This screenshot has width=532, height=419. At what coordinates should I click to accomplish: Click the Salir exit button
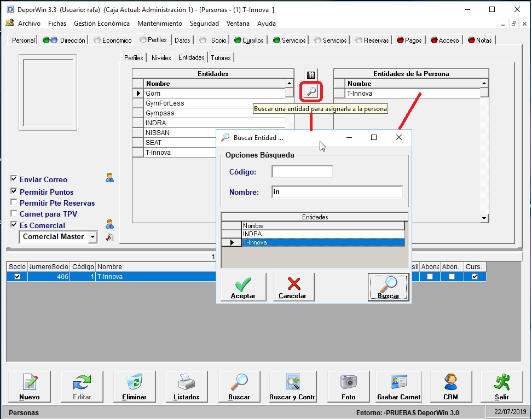[x=501, y=387]
